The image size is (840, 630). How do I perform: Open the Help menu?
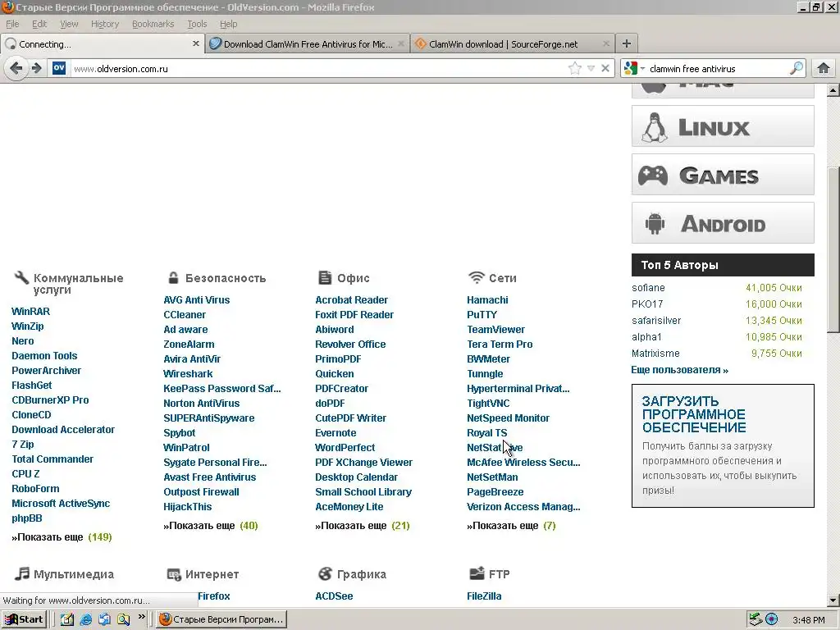[228, 24]
